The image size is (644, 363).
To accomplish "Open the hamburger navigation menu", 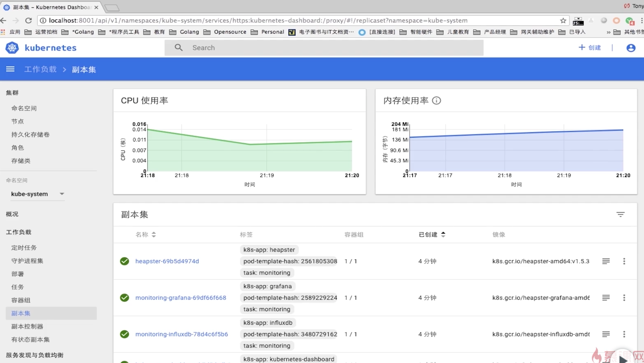I will coord(10,69).
